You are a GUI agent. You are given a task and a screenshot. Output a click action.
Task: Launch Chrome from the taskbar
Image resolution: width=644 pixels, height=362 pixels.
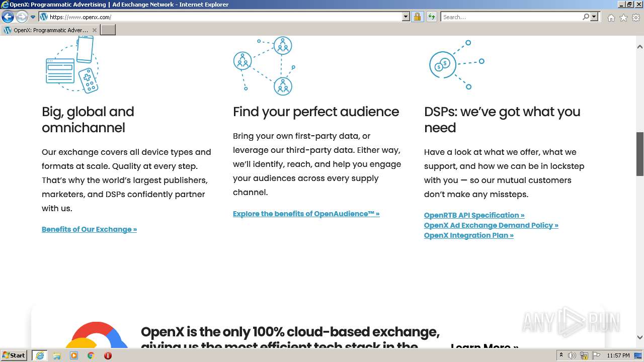point(91,355)
